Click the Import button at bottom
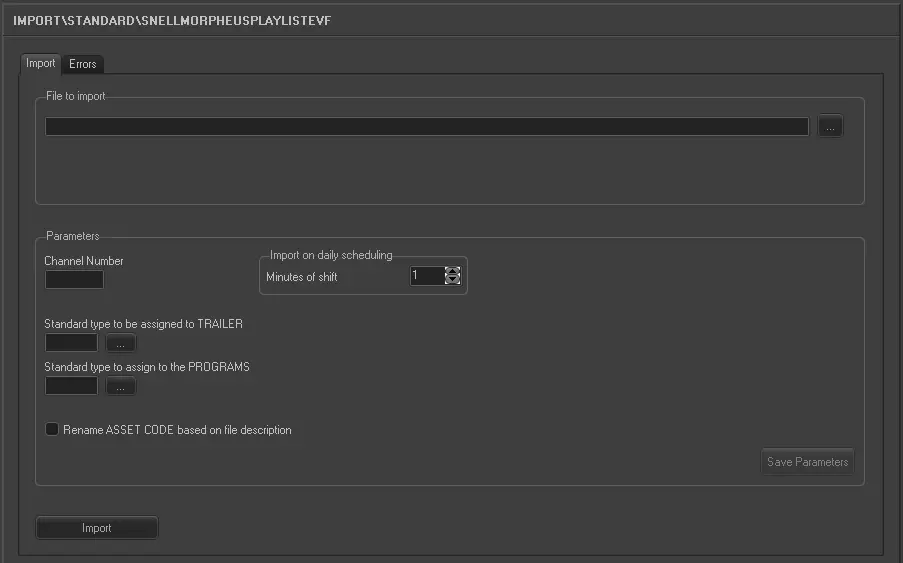 [x=97, y=528]
